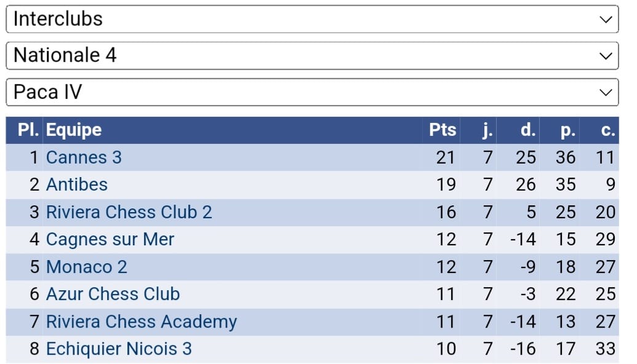This screenshot has height=364, width=637.
Task: Click the Paca IV chevron arrow
Action: (x=605, y=93)
